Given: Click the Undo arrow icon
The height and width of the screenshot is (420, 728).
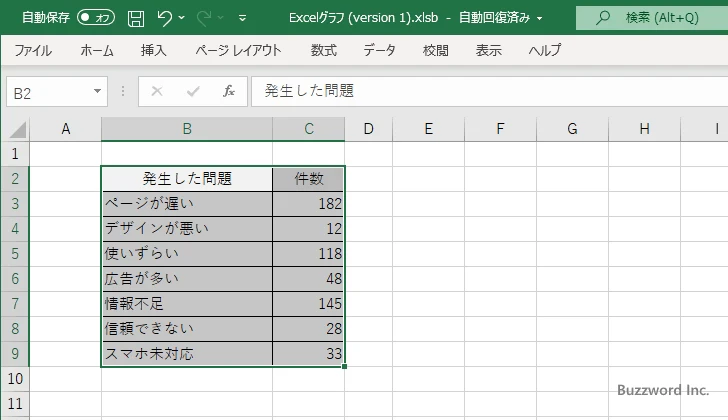Looking at the screenshot, I should pyautogui.click(x=164, y=18).
